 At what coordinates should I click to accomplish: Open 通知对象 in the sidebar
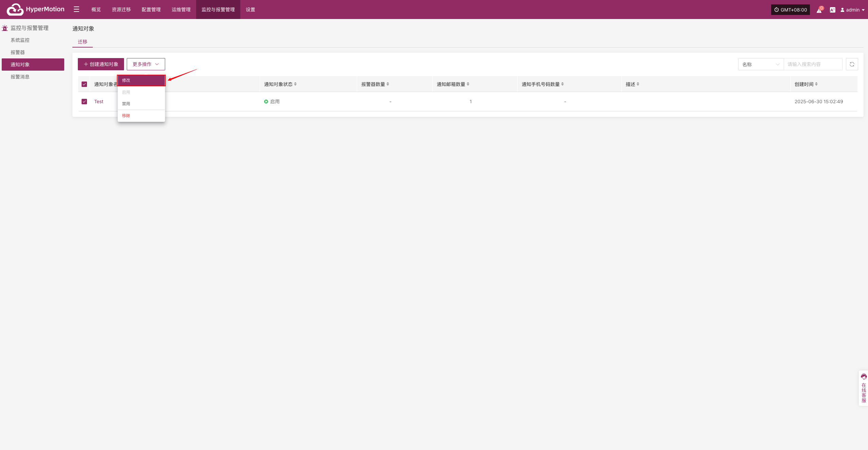pos(33,65)
